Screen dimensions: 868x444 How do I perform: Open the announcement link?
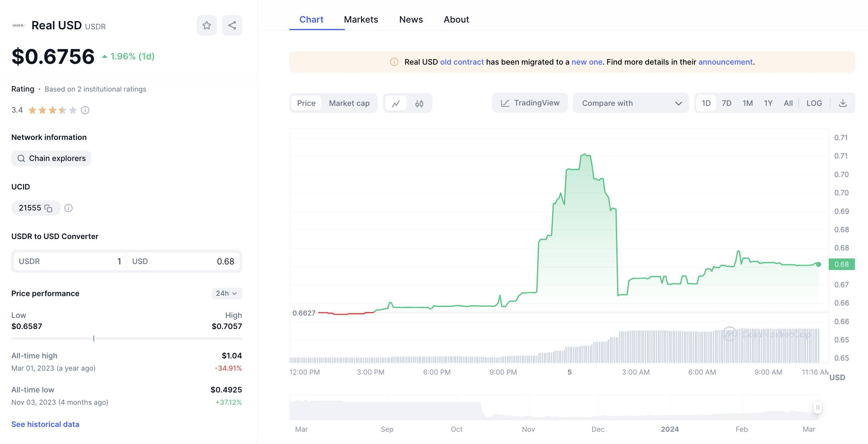click(x=725, y=62)
